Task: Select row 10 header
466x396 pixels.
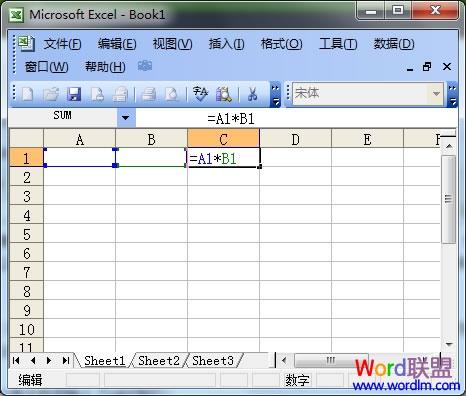Action: pyautogui.click(x=27, y=329)
